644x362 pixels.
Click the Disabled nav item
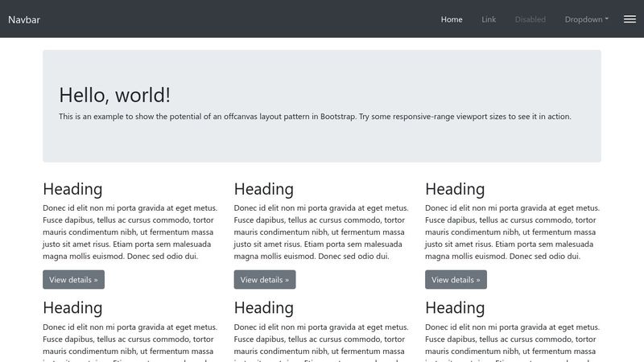click(x=530, y=19)
